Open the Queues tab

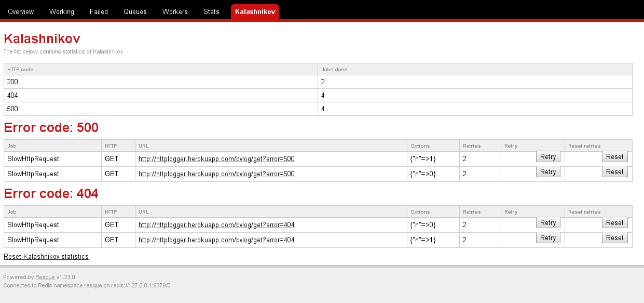135,11
